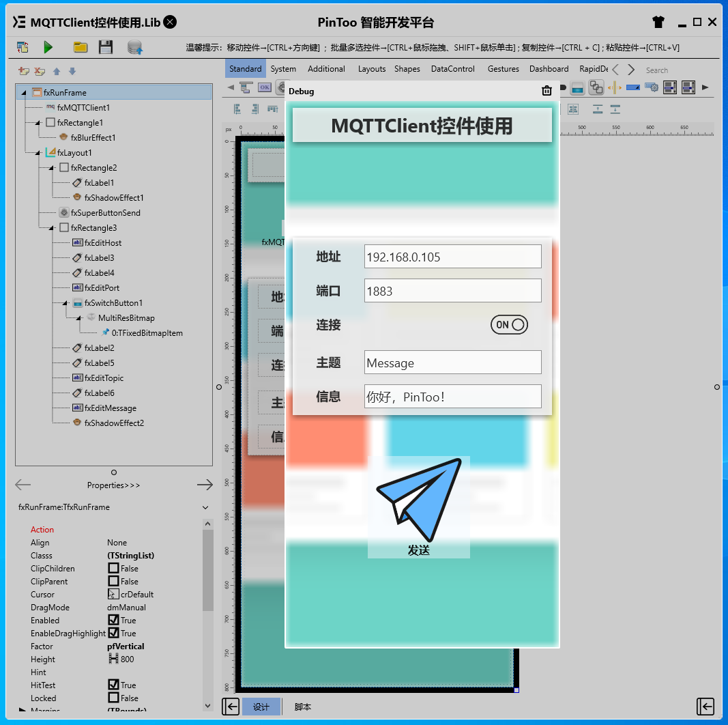Collapse the fxRunFrame tree node

point(24,93)
